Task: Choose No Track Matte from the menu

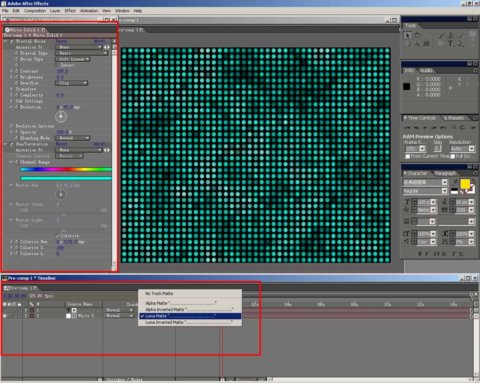Action: click(190, 294)
